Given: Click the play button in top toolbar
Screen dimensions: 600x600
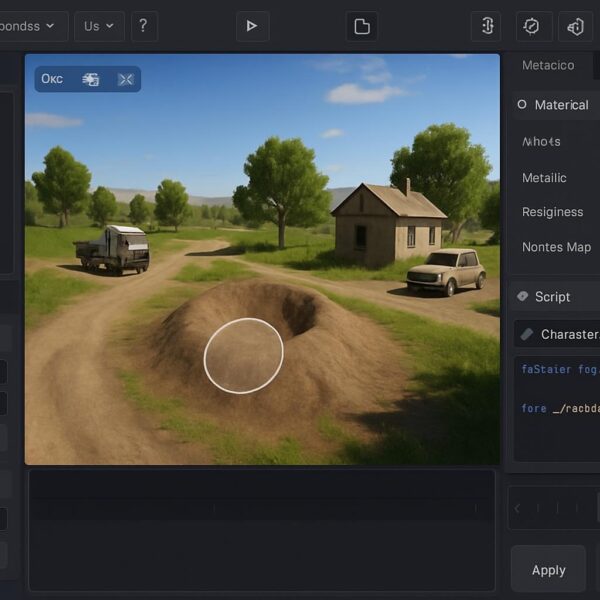Looking at the screenshot, I should pyautogui.click(x=252, y=26).
